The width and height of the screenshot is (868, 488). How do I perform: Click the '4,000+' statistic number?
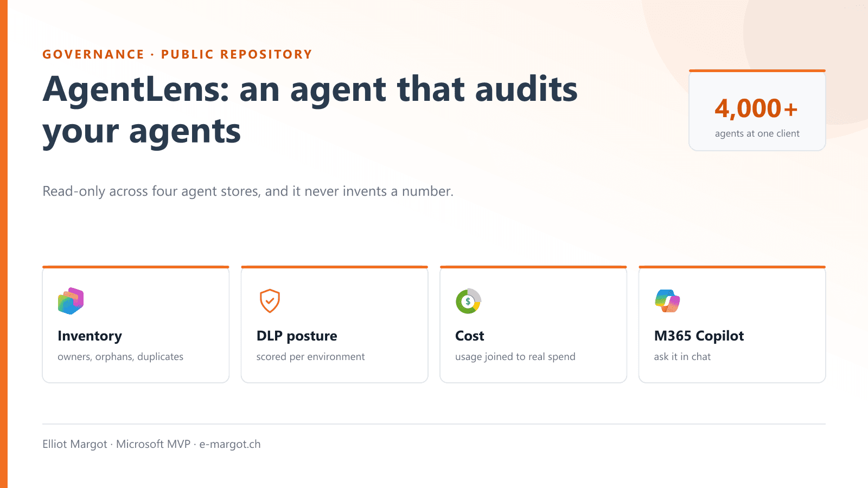(x=756, y=108)
